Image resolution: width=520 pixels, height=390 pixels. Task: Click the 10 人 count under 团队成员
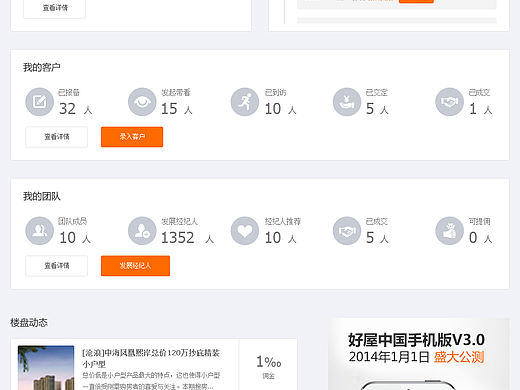(x=75, y=238)
